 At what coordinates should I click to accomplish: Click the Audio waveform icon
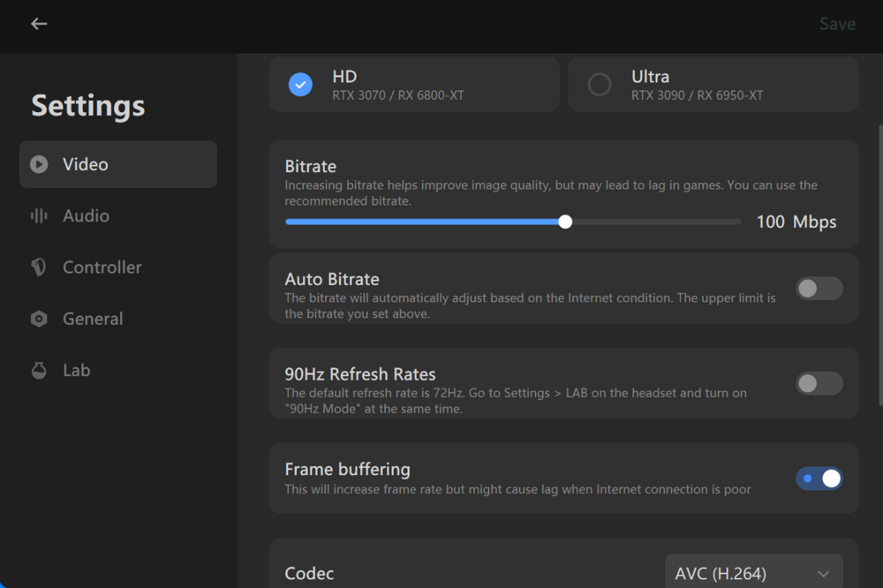coord(39,215)
